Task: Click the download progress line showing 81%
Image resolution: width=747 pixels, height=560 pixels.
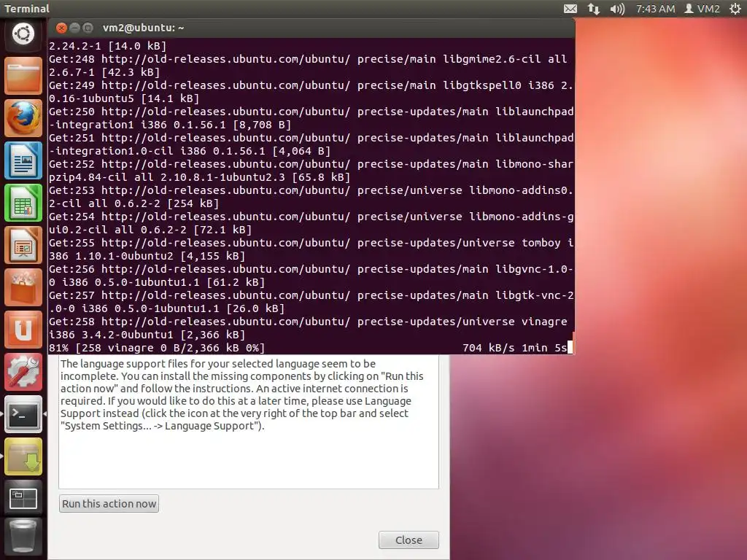Action: [x=310, y=348]
